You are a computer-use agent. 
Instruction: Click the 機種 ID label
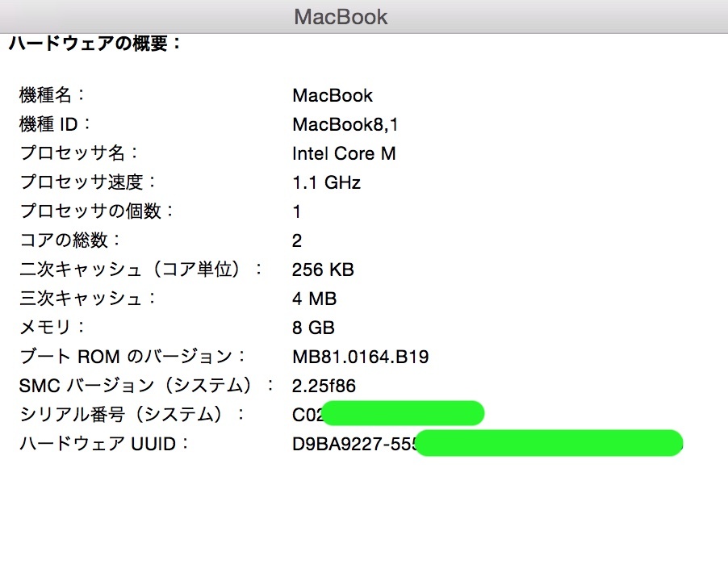[55, 124]
